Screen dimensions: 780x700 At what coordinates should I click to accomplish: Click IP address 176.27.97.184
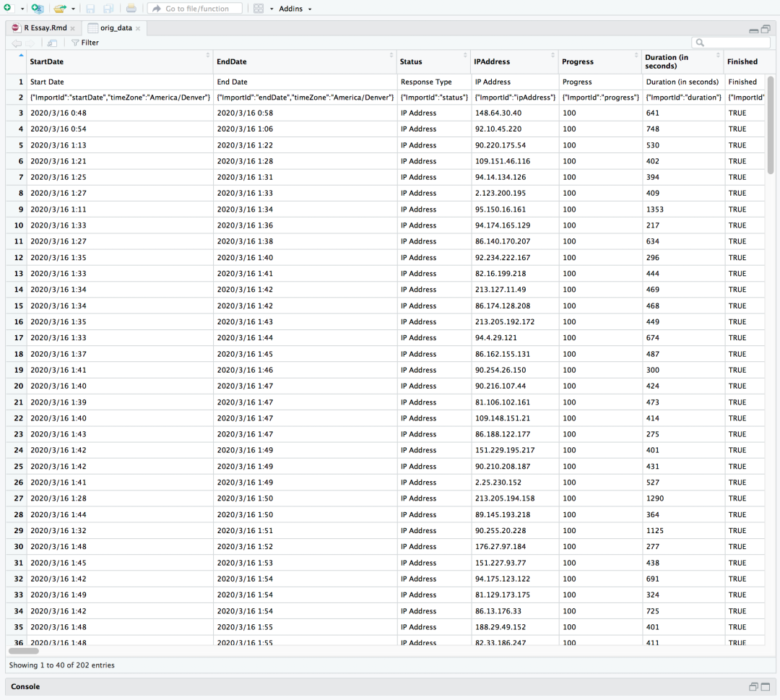(x=514, y=547)
